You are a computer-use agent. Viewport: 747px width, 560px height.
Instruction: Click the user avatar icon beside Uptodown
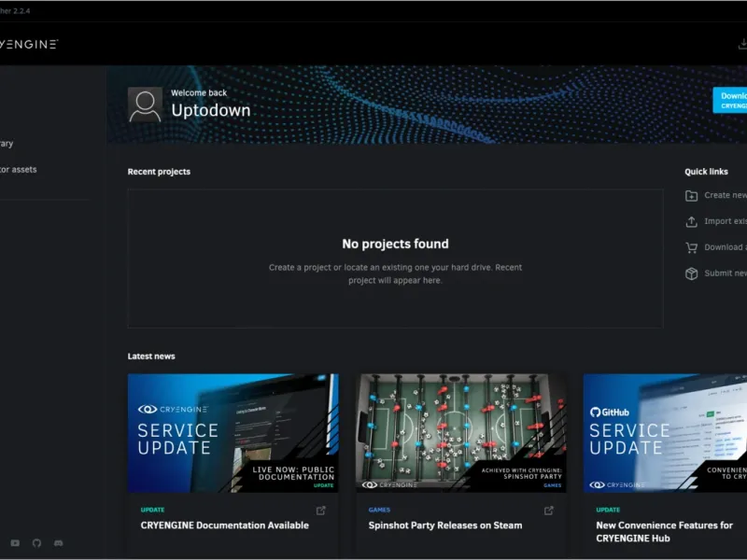pyautogui.click(x=145, y=105)
